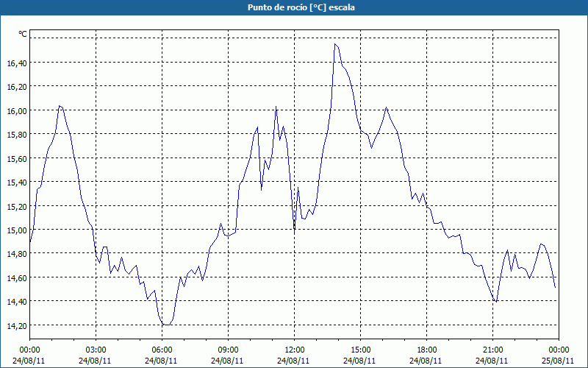The image size is (588, 368).
Task: Click the °C unit label on axis
Action: point(23,34)
